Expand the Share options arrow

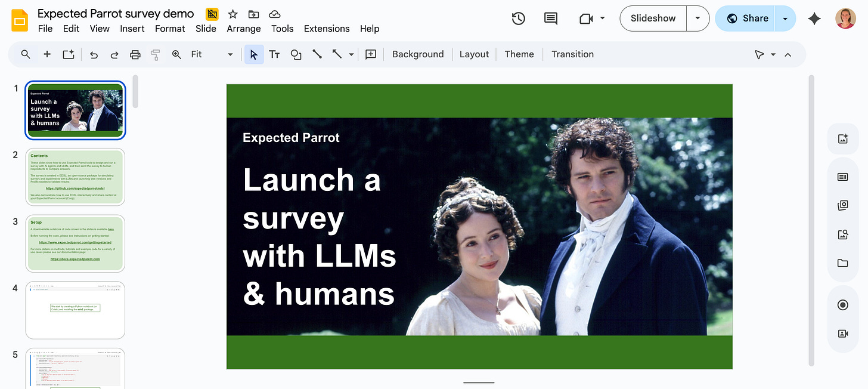[x=785, y=18]
